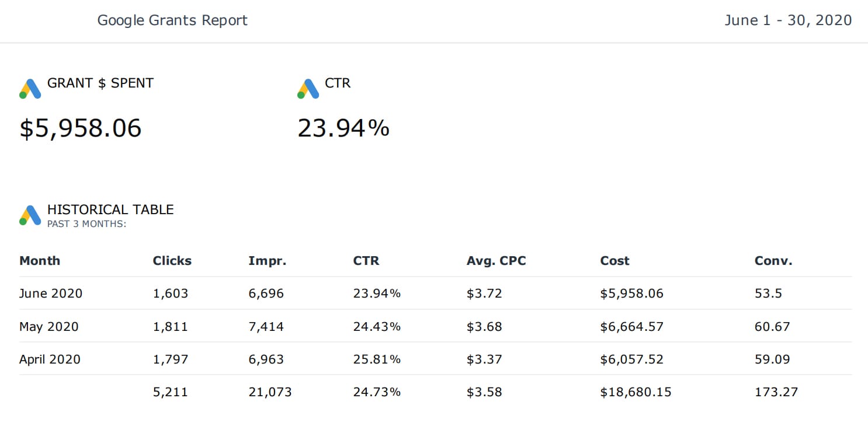Image resolution: width=868 pixels, height=426 pixels.
Task: Click the $5,958.06 grant spent value
Action: point(81,128)
